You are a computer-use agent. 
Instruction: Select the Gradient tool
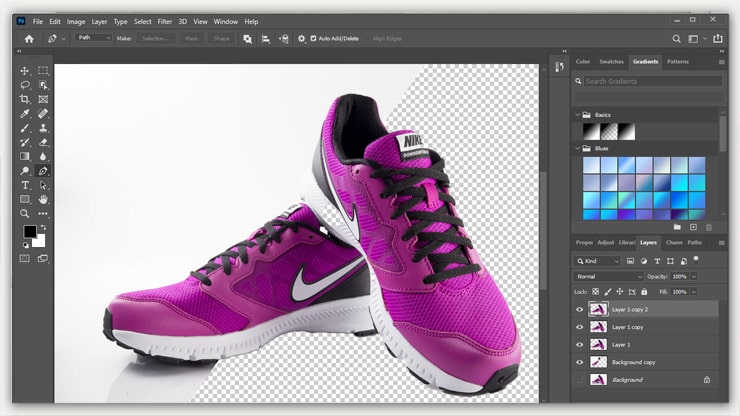point(25,156)
